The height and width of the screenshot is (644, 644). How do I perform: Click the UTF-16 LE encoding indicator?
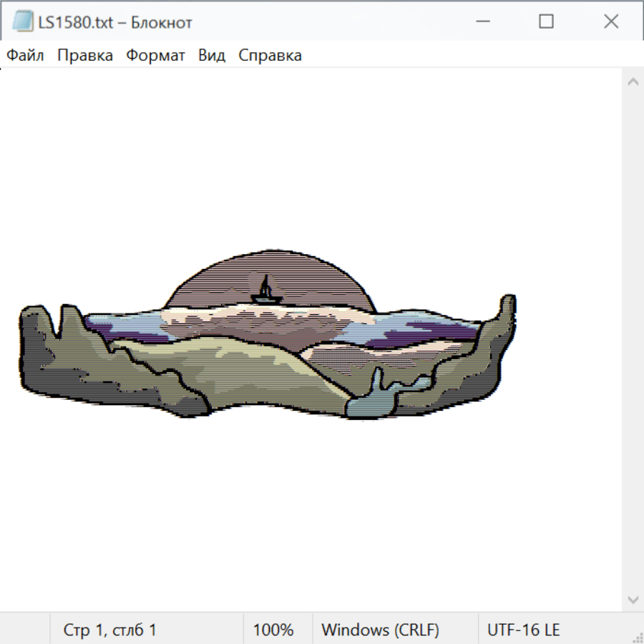523,630
